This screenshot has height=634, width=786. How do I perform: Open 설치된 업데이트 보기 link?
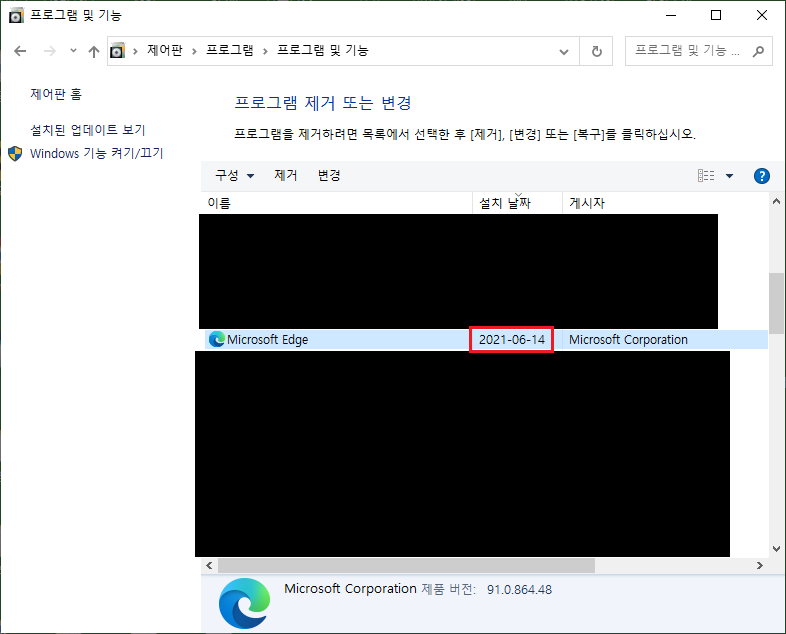pos(88,130)
